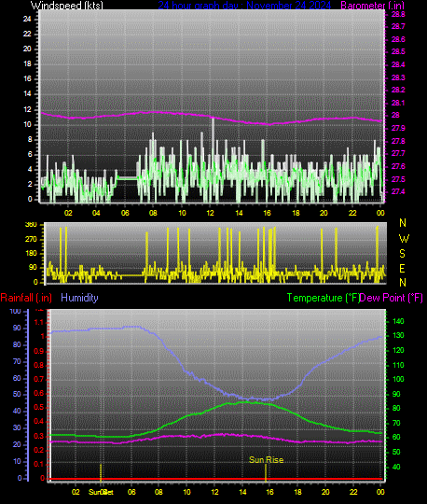Image resolution: width=427 pixels, height=504 pixels.
Task: Select the Temperature (°F) legend label
Action: 323,298
